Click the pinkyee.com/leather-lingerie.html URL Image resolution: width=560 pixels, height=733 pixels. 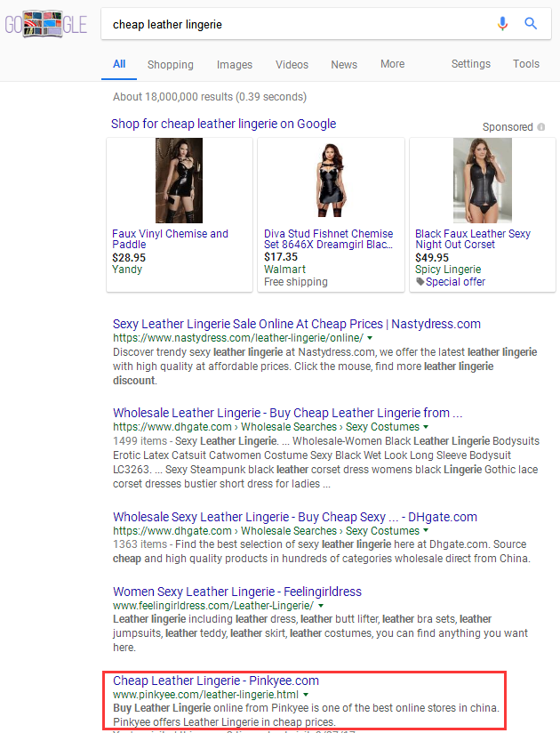[205, 695]
